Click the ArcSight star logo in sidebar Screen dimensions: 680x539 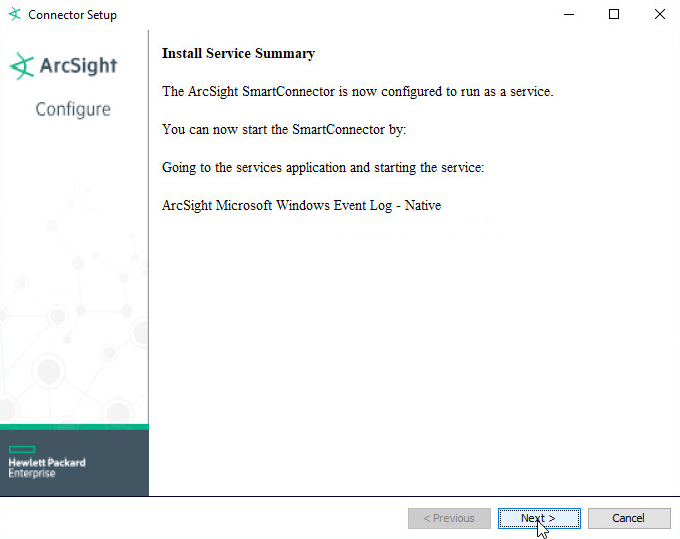(22, 66)
